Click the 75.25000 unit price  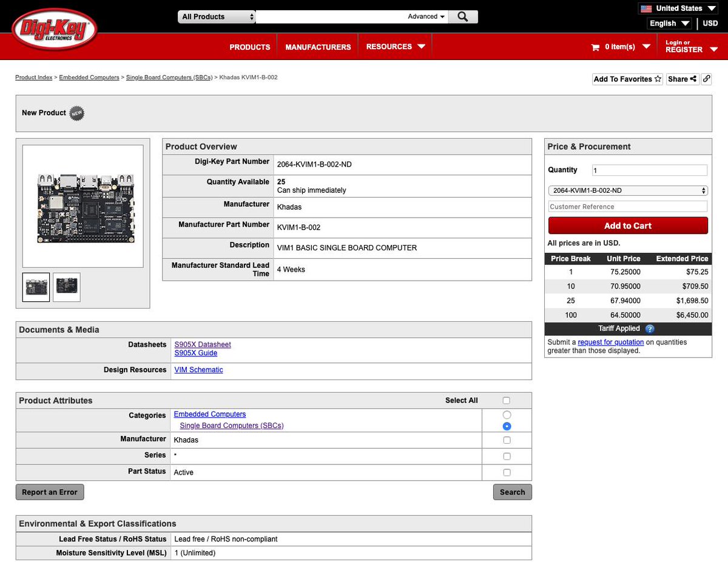click(625, 272)
